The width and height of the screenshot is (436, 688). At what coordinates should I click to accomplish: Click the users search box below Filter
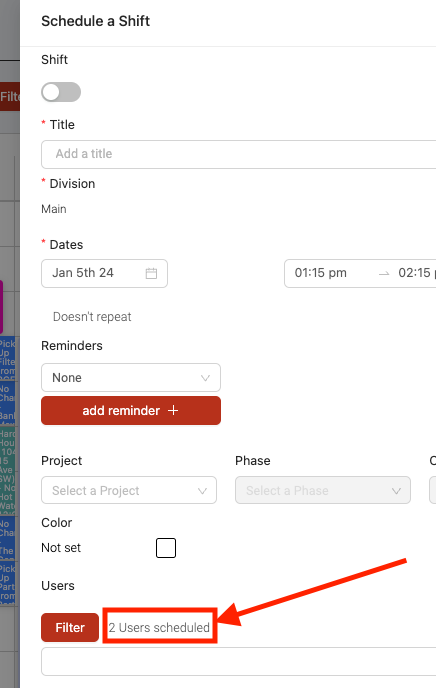point(239,661)
